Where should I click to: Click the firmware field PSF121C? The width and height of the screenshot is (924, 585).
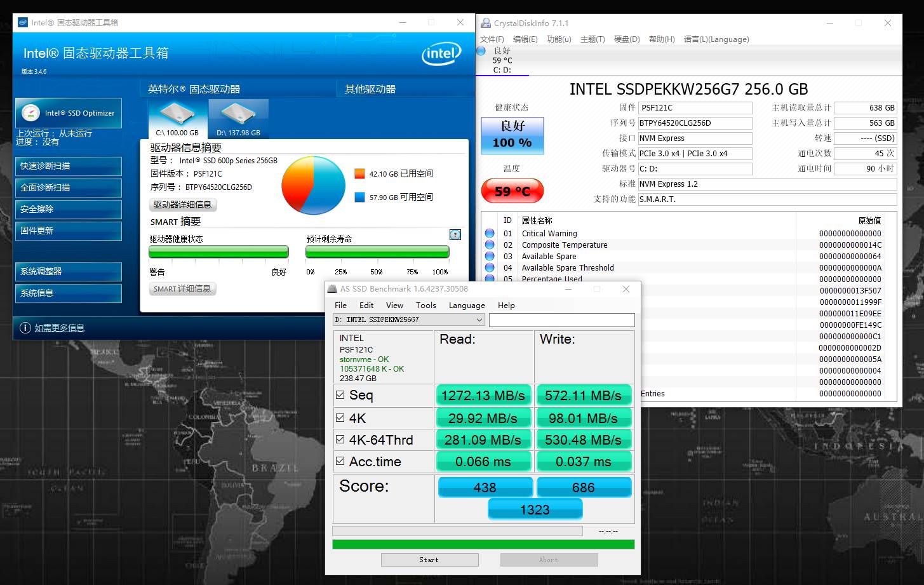click(x=695, y=108)
